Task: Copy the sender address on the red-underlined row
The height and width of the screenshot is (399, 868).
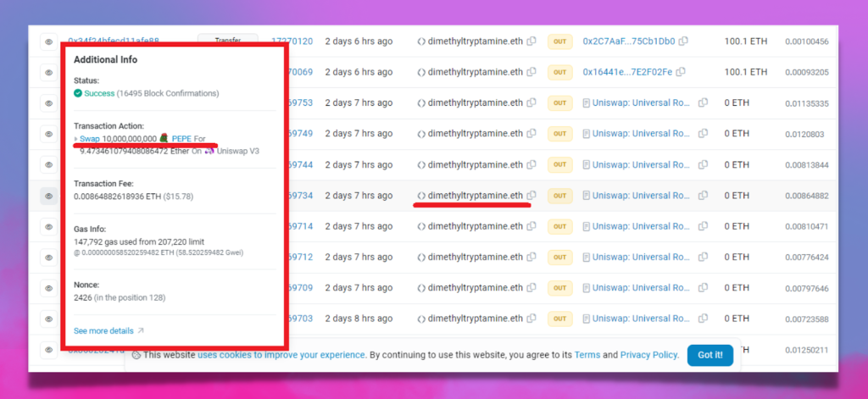Action: coord(531,196)
